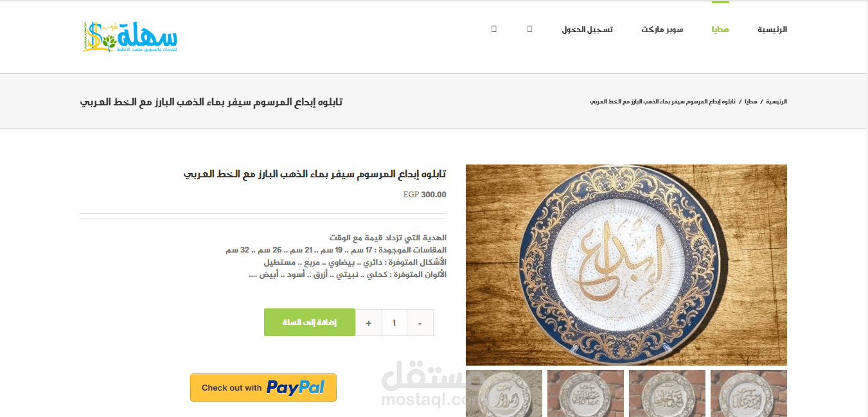This screenshot has height=417, width=868.
Task: Click the icon next to تسجيل الدخول
Action: pos(529,29)
